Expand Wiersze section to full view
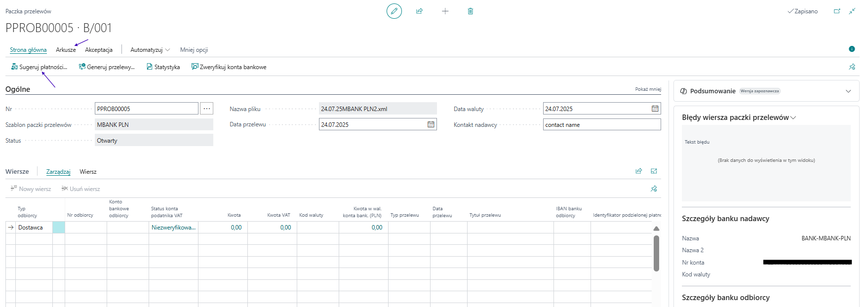868x307 pixels. (654, 171)
